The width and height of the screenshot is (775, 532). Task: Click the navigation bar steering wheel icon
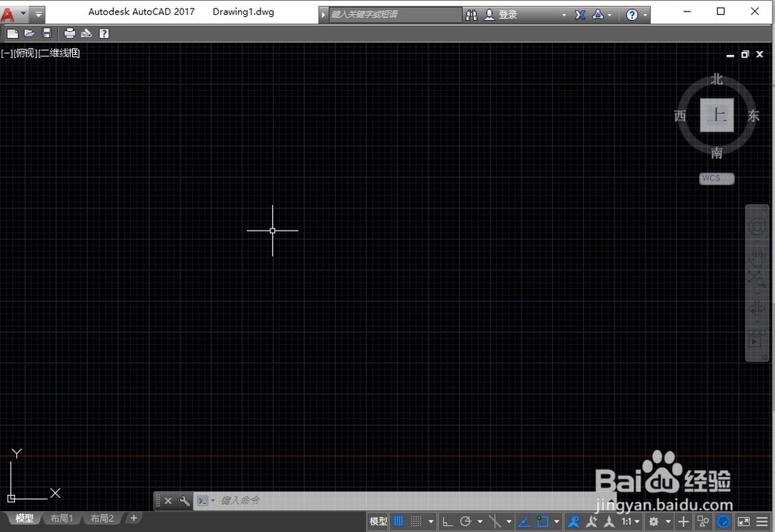756,227
